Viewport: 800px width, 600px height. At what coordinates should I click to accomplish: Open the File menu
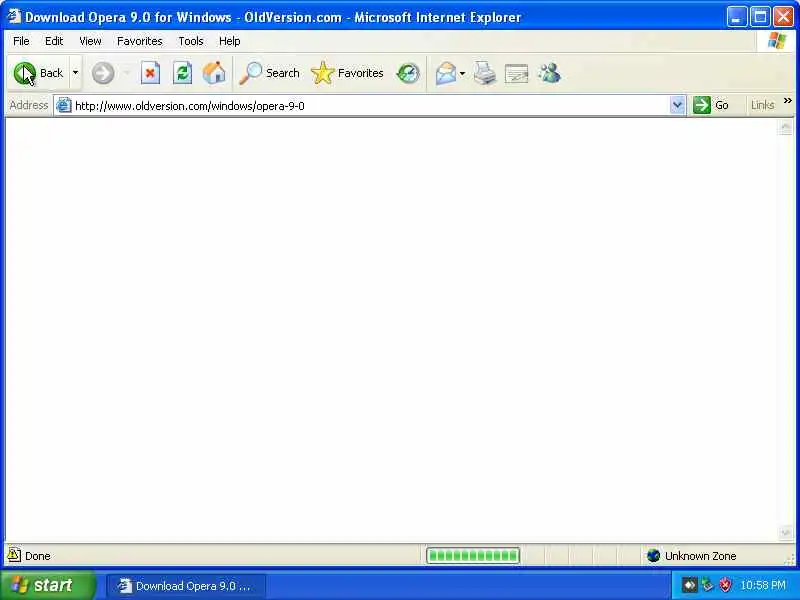(x=21, y=41)
